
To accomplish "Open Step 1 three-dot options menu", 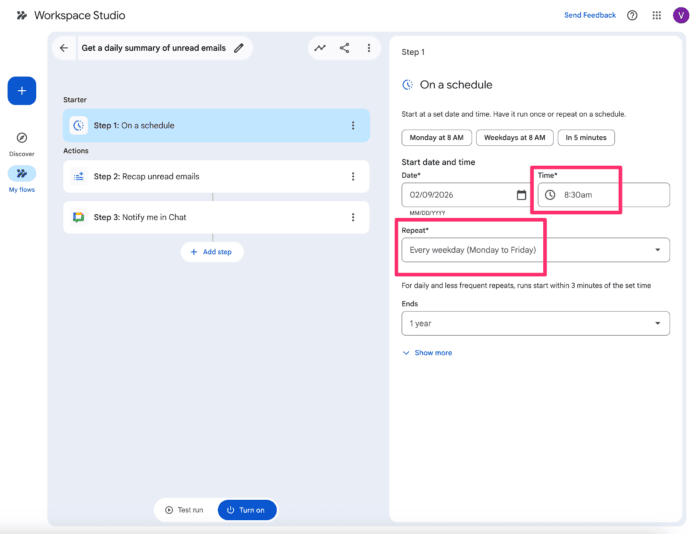I will tap(353, 126).
